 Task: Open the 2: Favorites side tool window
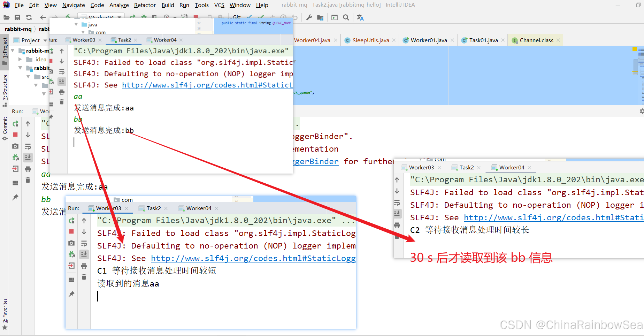click(x=5, y=314)
